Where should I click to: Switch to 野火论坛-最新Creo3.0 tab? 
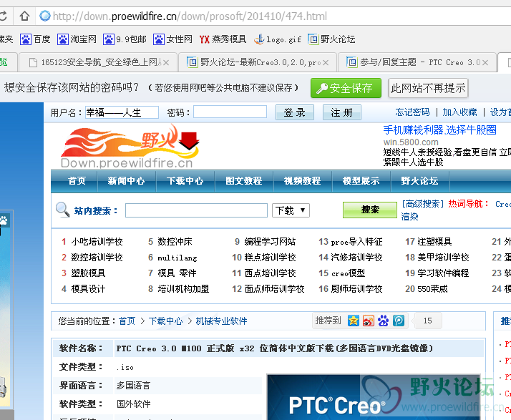tap(258, 62)
